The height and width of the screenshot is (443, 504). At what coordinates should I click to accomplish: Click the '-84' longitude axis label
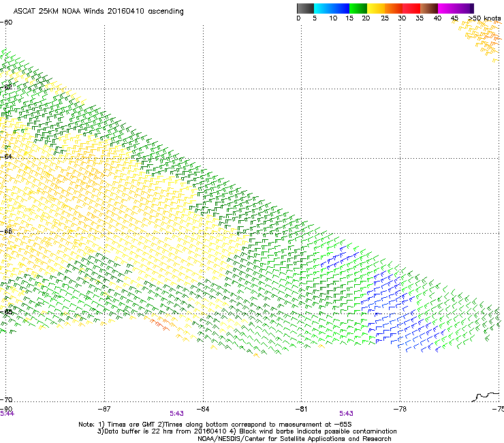(203, 409)
